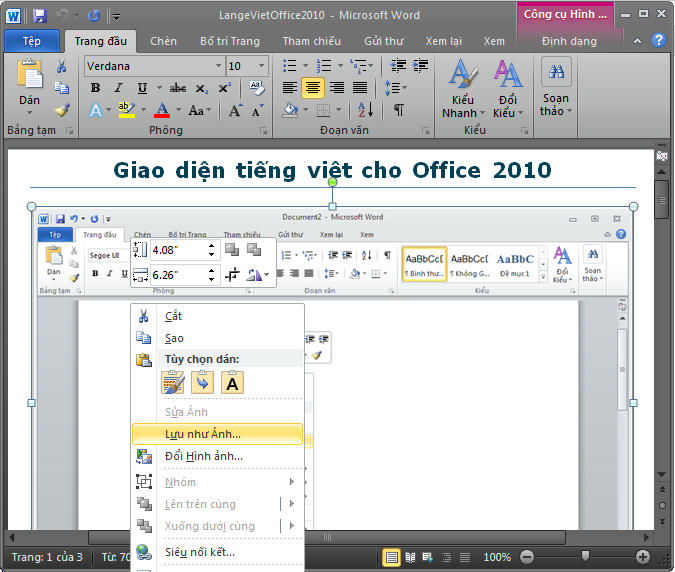Minimize the ribbon with the caret icon
Viewport: 675px width, 572px height.
638,41
